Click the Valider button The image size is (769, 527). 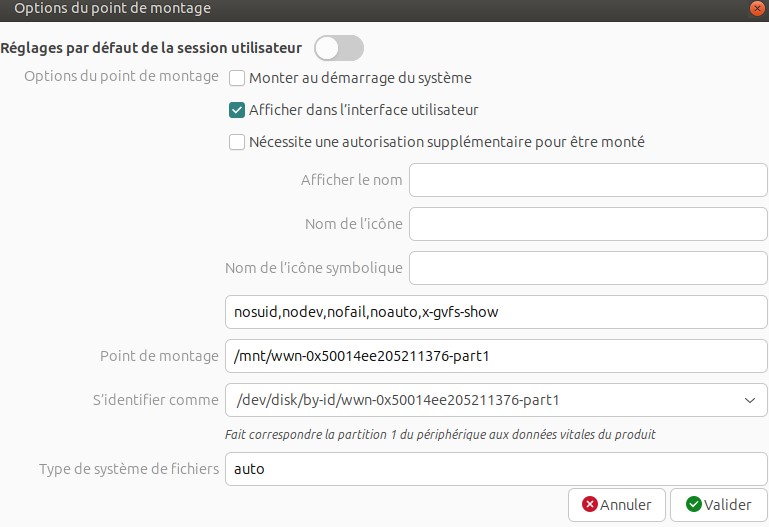click(718, 504)
